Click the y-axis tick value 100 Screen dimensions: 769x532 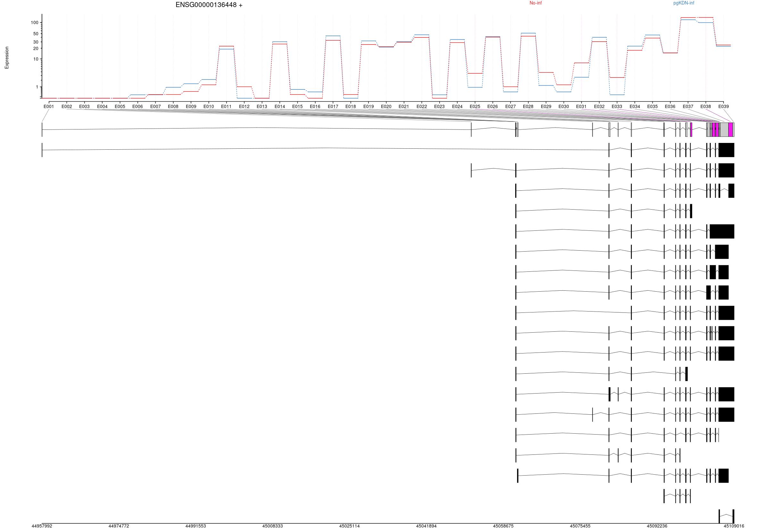click(x=35, y=23)
